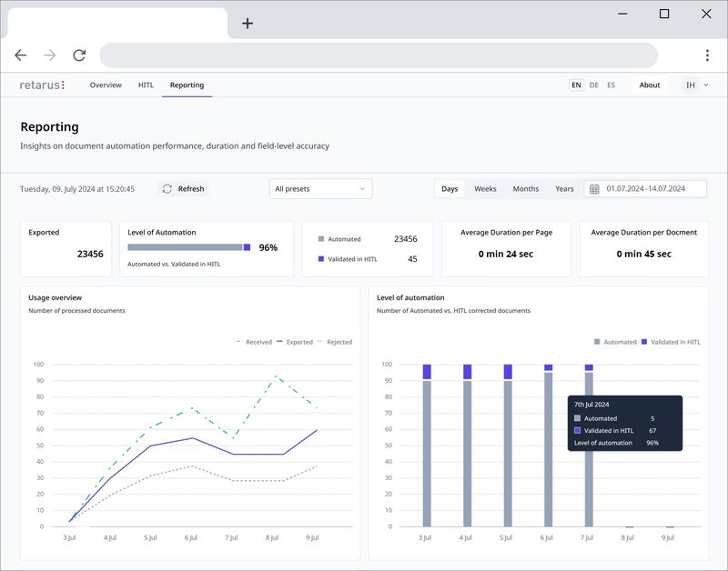Select the Years granularity
This screenshot has width=728, height=571.
pyautogui.click(x=564, y=189)
